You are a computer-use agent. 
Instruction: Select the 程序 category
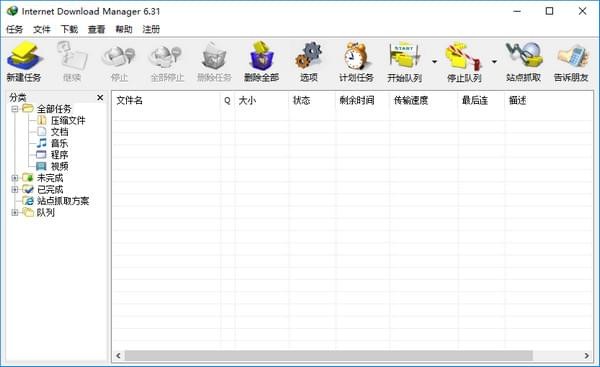(x=60, y=155)
